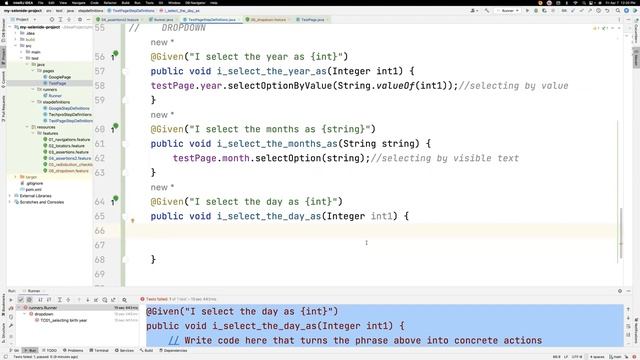The height and width of the screenshot is (360, 640).
Task: Toggle show passed tests checkmark in Run panel
Action: click(x=20, y=300)
